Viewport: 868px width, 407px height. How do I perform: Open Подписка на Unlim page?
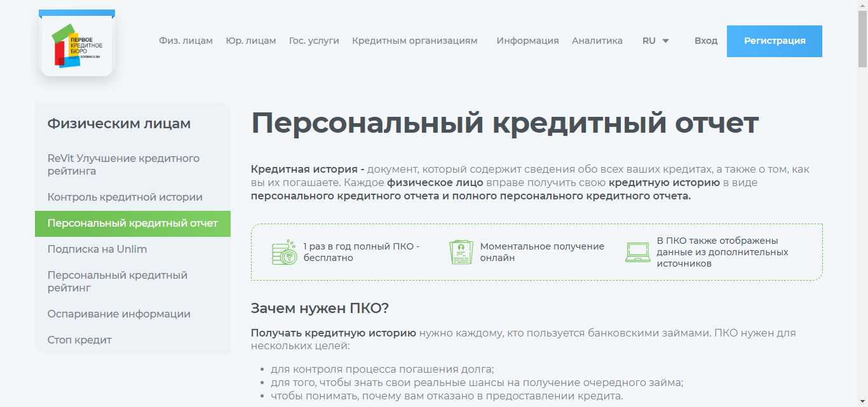click(x=133, y=250)
